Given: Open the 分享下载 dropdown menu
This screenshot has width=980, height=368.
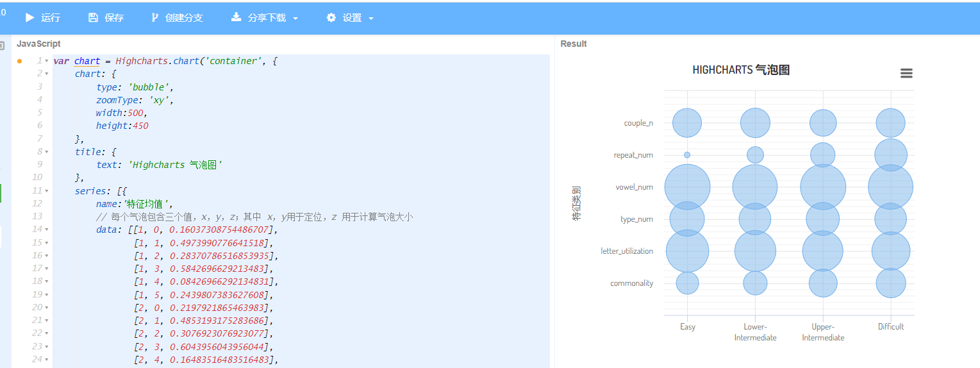Looking at the screenshot, I should pos(264,18).
